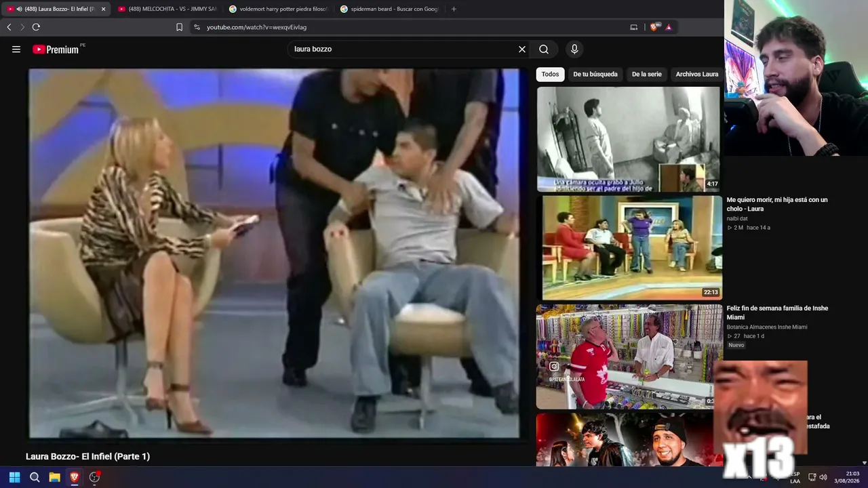Screen dimensions: 868x488
Task: Click the '2 M hace 14 a' view count text
Action: coord(749,228)
